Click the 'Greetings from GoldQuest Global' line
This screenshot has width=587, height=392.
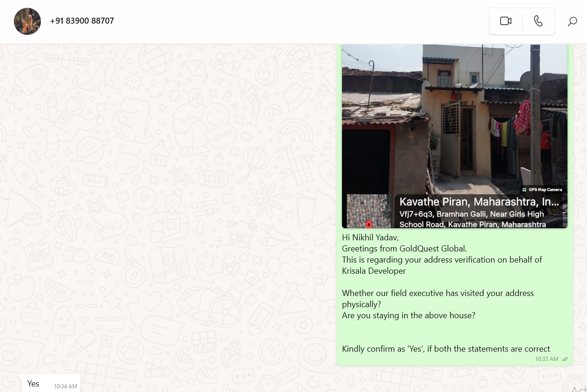tap(405, 249)
